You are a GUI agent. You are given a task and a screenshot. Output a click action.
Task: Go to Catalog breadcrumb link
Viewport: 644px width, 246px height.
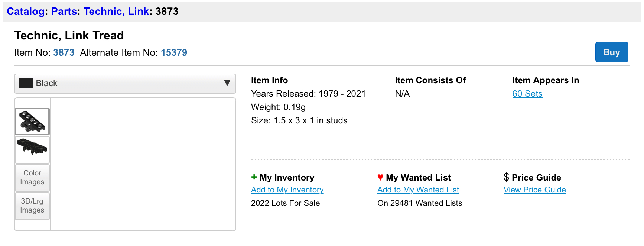click(26, 12)
